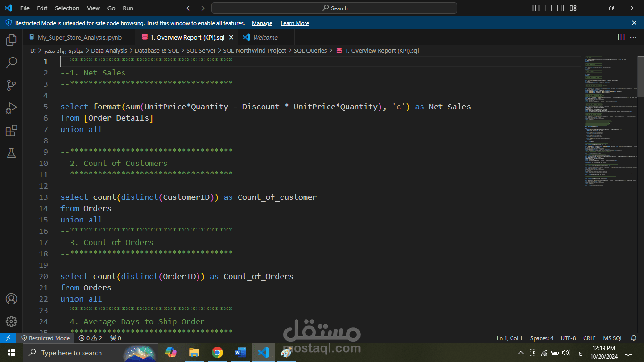This screenshot has height=362, width=644.
Task: Click the ports forwarded indicator
Action: point(116,338)
